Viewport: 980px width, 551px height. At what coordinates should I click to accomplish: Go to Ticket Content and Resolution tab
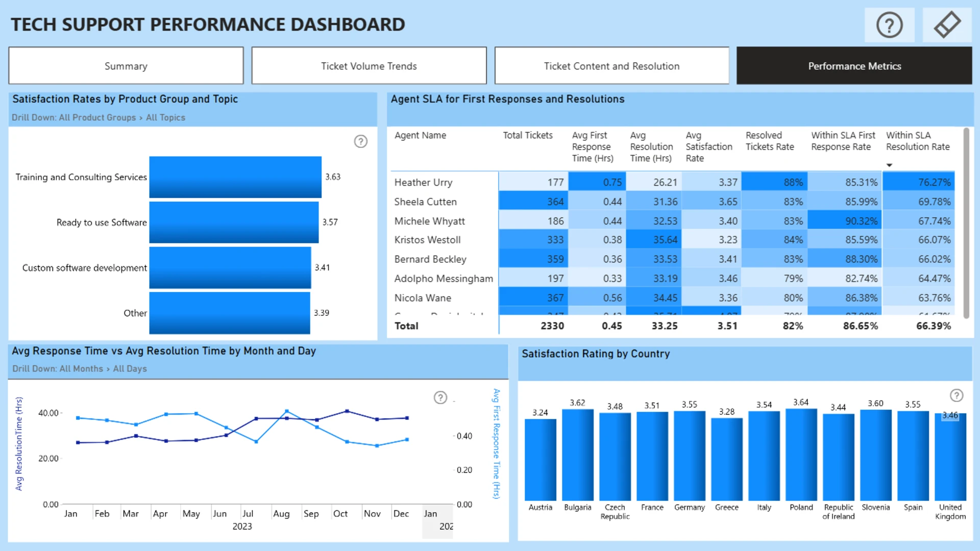tap(611, 66)
